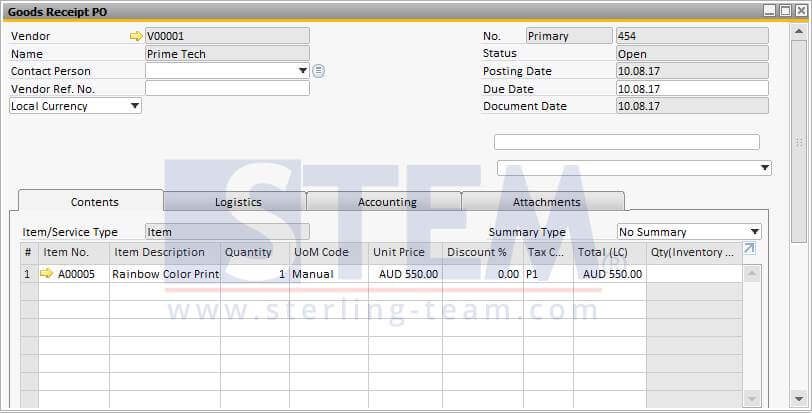The width and height of the screenshot is (812, 413).
Task: Click the Unit Price column header
Action: tap(405, 253)
